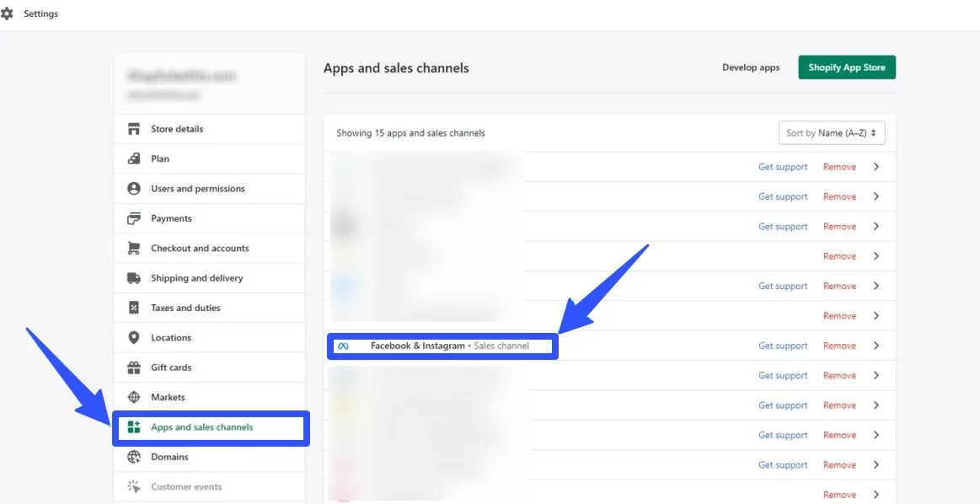Click the Store details shop icon

click(133, 129)
